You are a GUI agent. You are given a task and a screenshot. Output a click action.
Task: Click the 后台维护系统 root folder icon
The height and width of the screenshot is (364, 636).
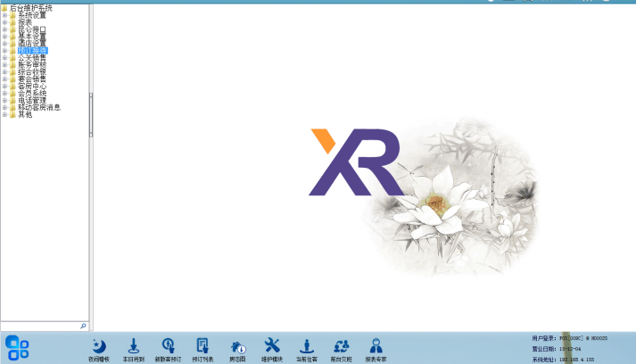4,8
